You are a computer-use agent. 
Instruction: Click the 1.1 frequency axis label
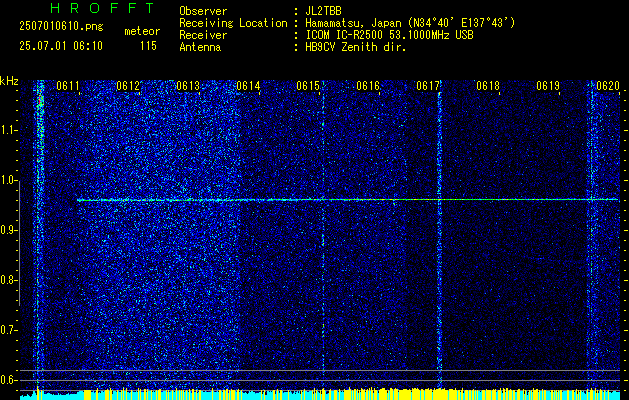pos(8,130)
